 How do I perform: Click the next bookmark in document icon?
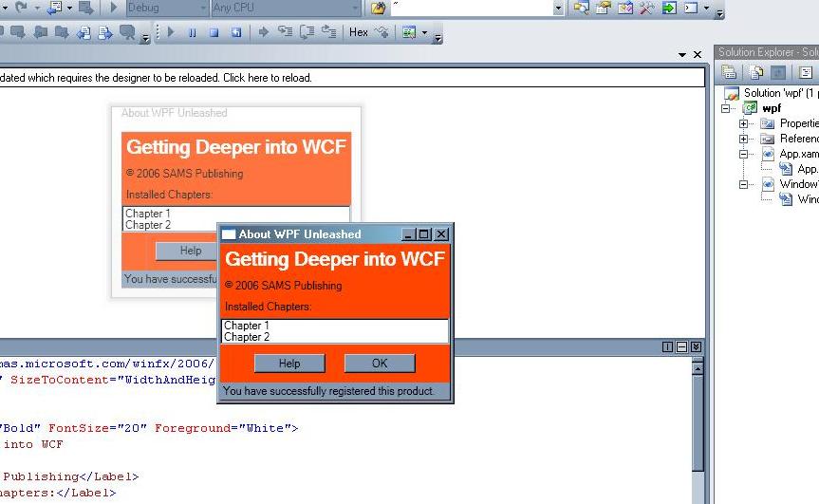point(105,33)
